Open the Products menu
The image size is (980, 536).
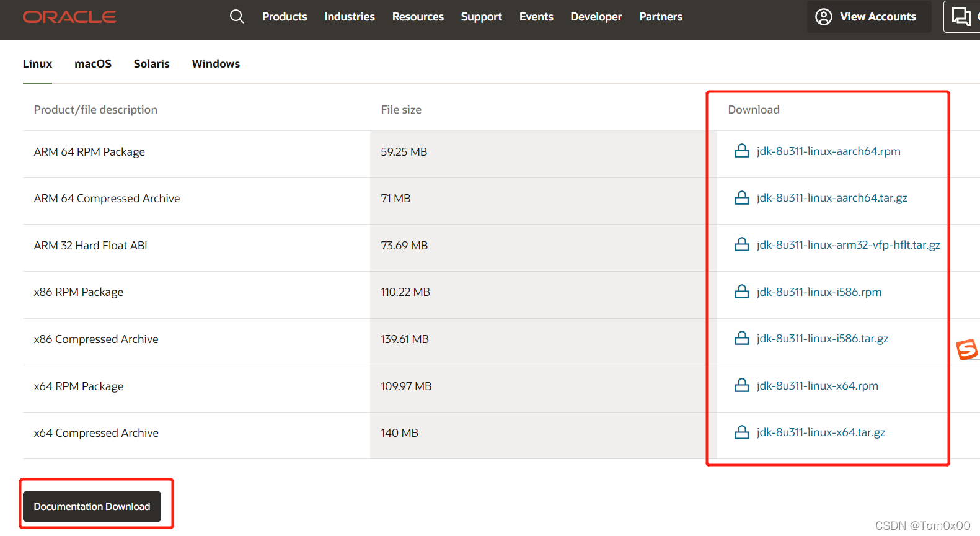pyautogui.click(x=285, y=17)
